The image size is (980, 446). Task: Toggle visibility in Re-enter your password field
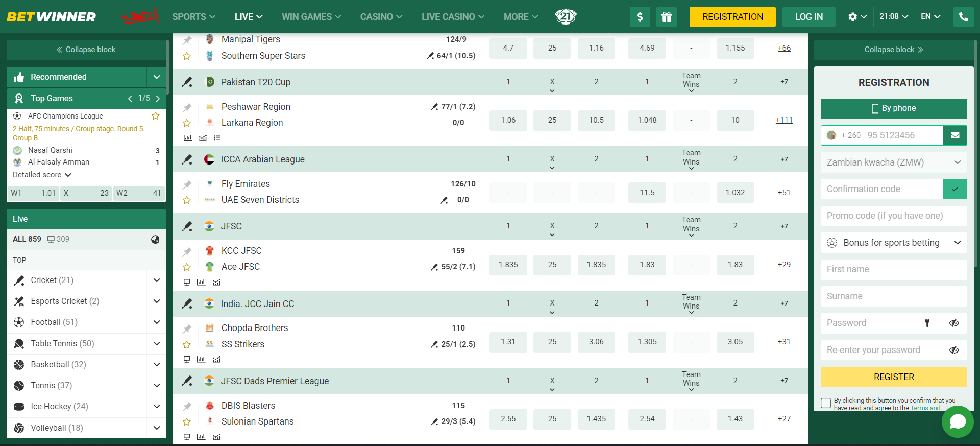click(954, 350)
